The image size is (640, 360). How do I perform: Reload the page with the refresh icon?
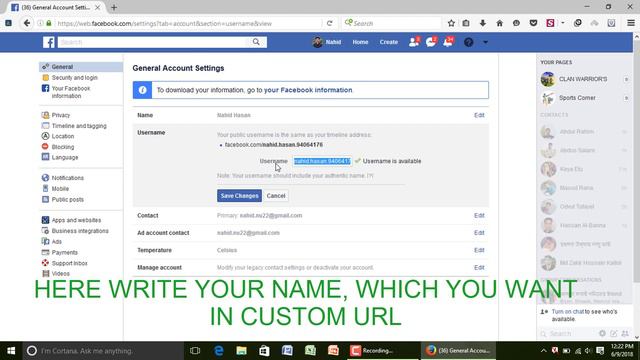pyautogui.click(x=329, y=23)
